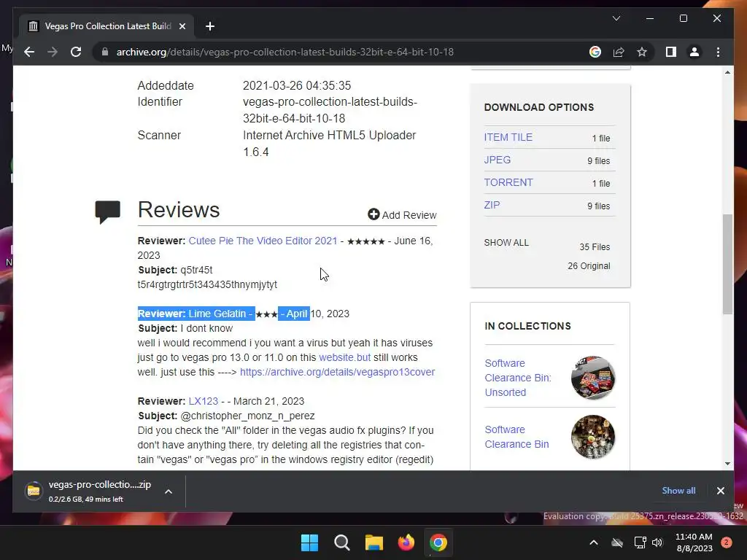Open the vegaspro13cover archive link
This screenshot has height=560, width=747.
[x=337, y=372]
